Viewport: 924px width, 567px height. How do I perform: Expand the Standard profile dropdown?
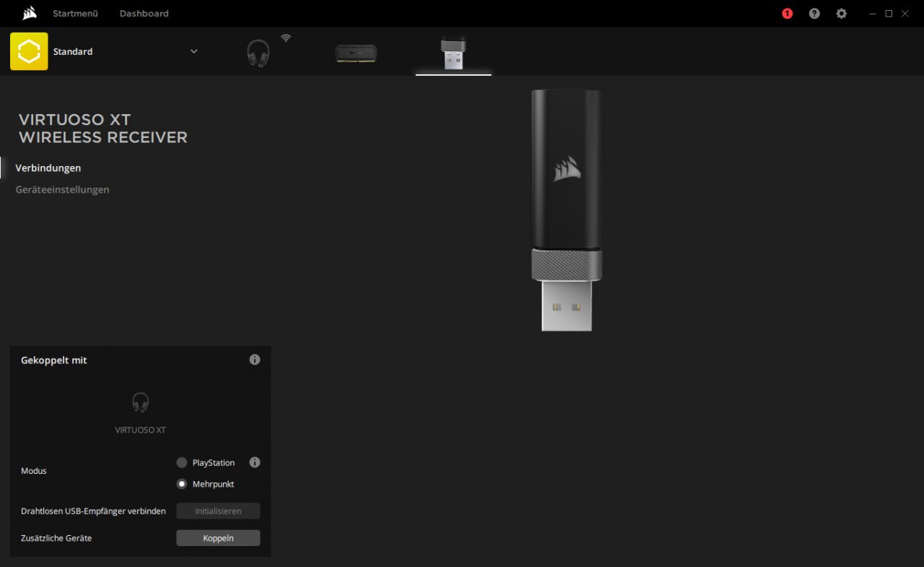pyautogui.click(x=193, y=51)
